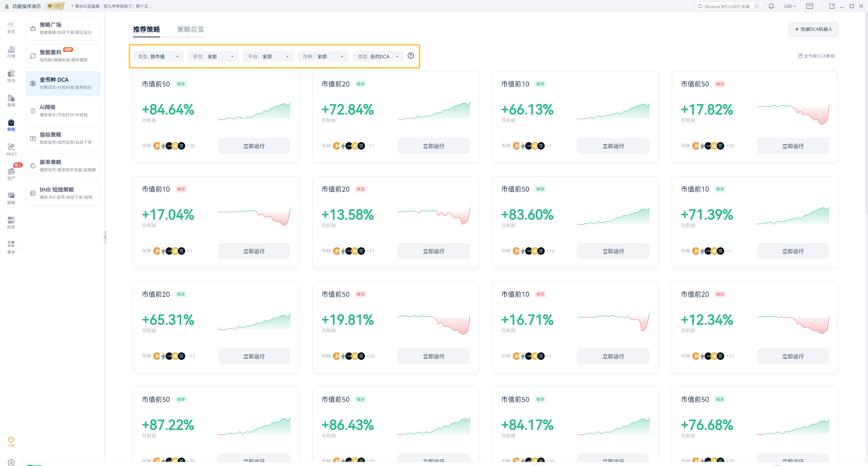This screenshot has height=466, width=868.
Task: Click the 群聊 group chat icon
Action: click(11, 198)
